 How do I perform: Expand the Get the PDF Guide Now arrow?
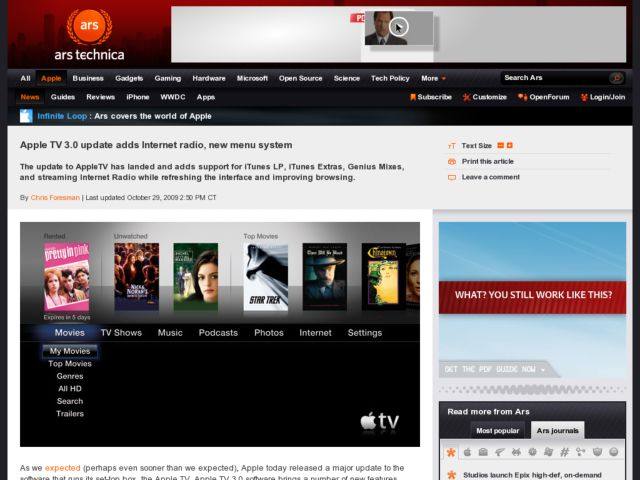coord(544,370)
